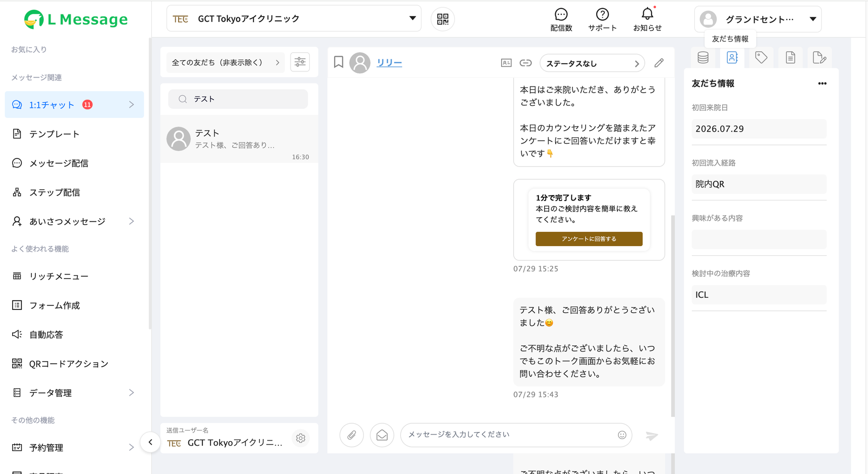Open the QR code icon beside account selector
The image size is (868, 474).
click(x=442, y=19)
